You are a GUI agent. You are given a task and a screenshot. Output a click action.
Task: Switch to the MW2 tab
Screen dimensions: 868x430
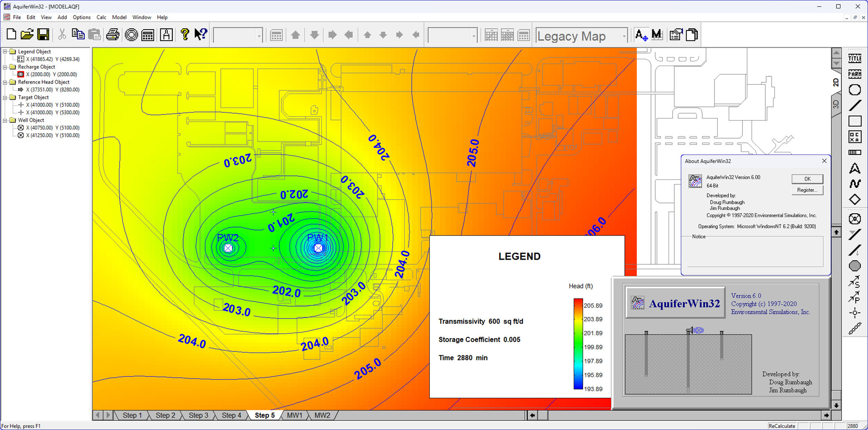tap(322, 415)
